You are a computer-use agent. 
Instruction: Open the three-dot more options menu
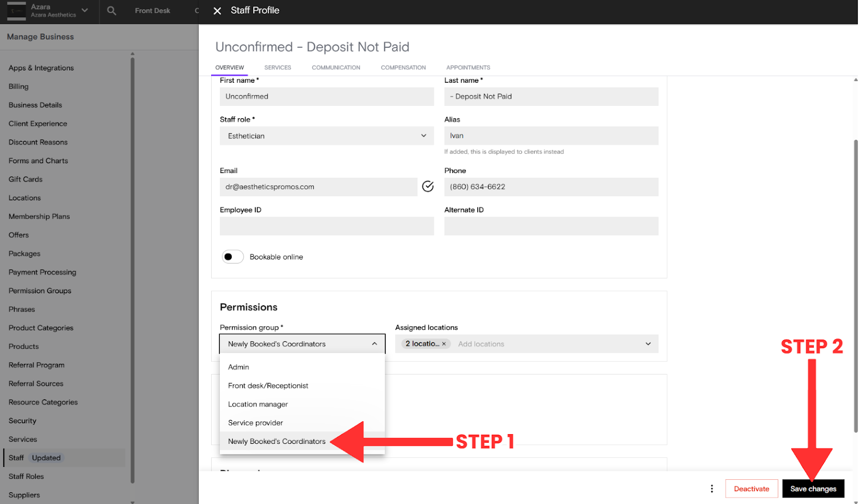point(712,488)
